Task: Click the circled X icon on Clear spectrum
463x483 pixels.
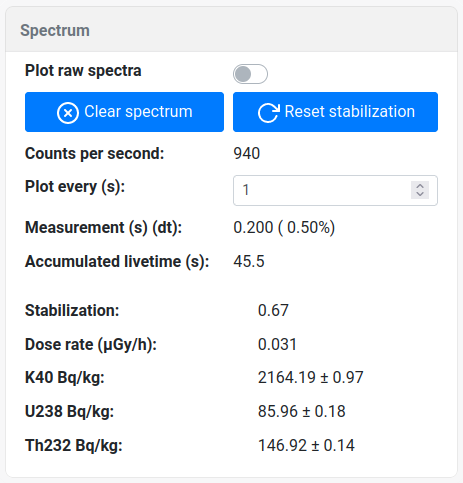Action: point(68,113)
